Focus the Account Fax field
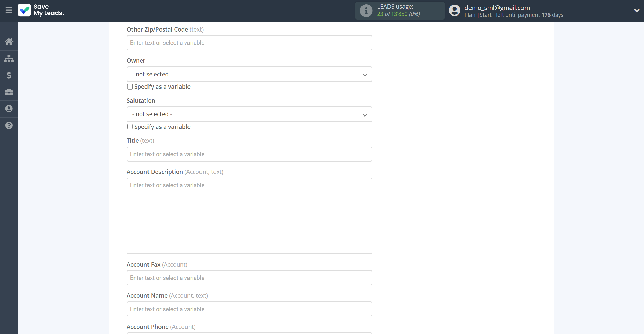This screenshot has width=644, height=334. (x=249, y=278)
